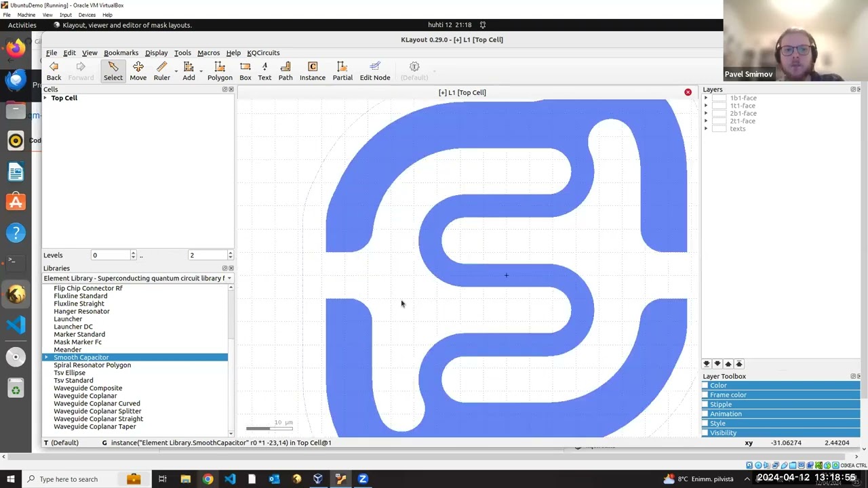Image resolution: width=868 pixels, height=488 pixels.
Task: Activate the Partial selection tool
Action: click(342, 70)
